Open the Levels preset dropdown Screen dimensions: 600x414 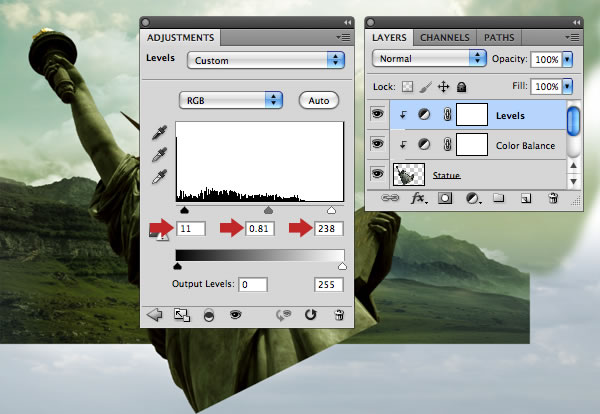pos(266,60)
